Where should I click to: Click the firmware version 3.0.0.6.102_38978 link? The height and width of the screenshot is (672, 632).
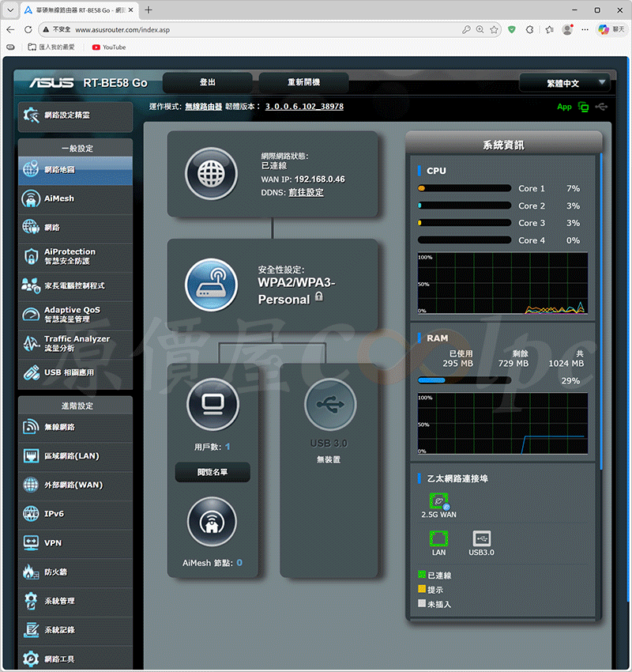(x=304, y=107)
